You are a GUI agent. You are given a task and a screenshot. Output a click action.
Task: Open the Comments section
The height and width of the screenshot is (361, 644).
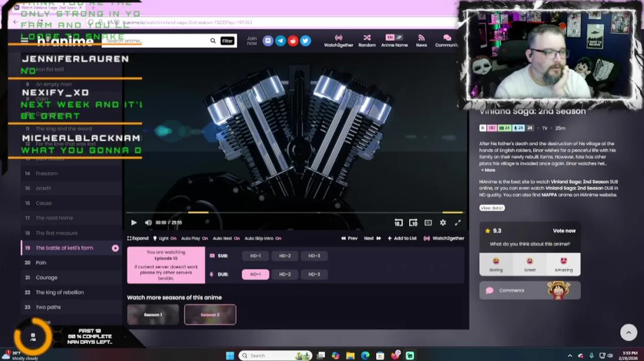[x=530, y=290]
